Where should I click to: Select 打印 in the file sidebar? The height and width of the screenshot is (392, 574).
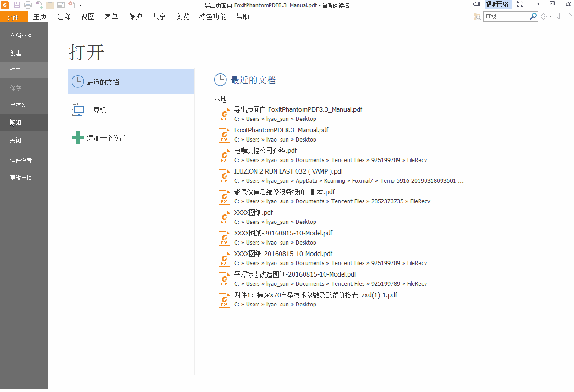tap(24, 123)
